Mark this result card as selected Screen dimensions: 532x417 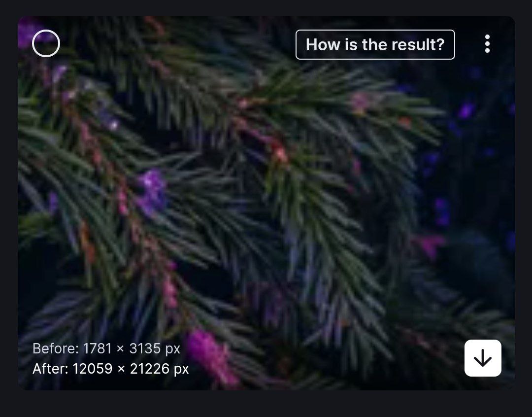coord(46,43)
